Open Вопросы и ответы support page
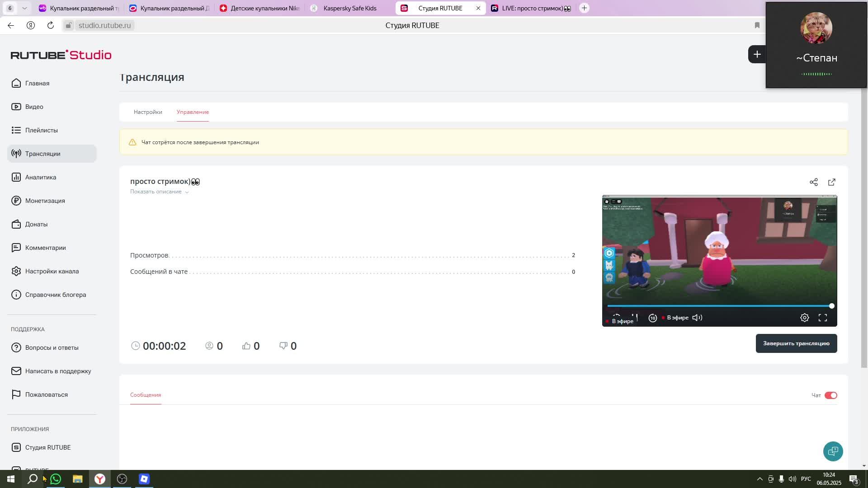 tap(52, 347)
